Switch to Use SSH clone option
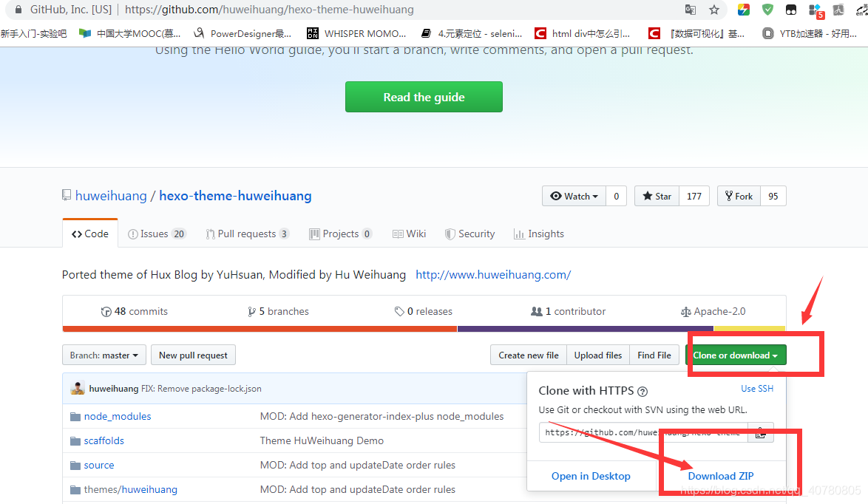Viewport: 868px width, 504px height. click(x=757, y=389)
